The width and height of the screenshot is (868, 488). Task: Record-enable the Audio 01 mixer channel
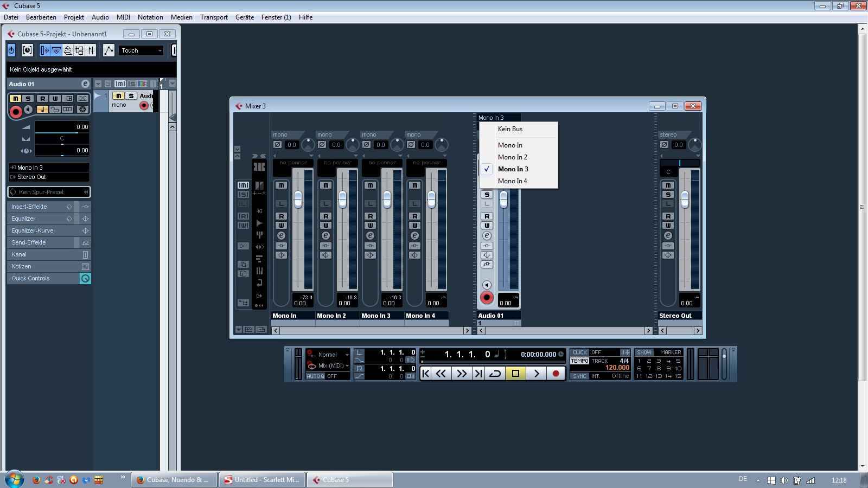click(x=487, y=297)
